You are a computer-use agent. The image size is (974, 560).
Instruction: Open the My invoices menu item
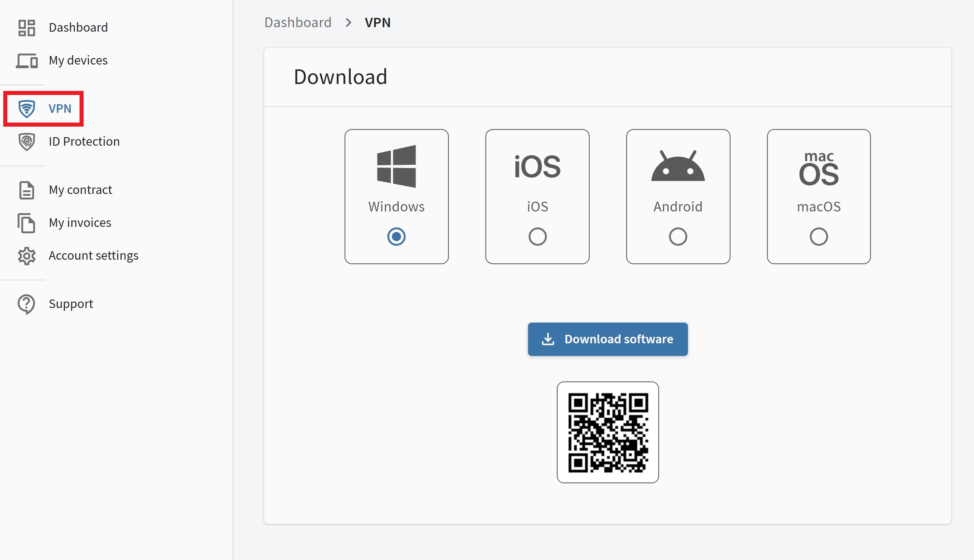pyautogui.click(x=80, y=223)
